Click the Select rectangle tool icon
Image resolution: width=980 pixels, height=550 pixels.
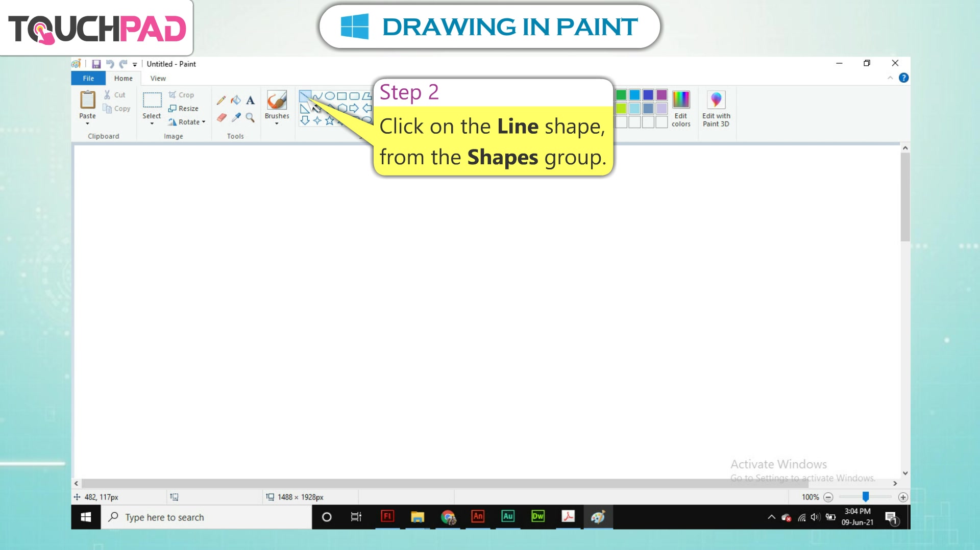pos(152,100)
